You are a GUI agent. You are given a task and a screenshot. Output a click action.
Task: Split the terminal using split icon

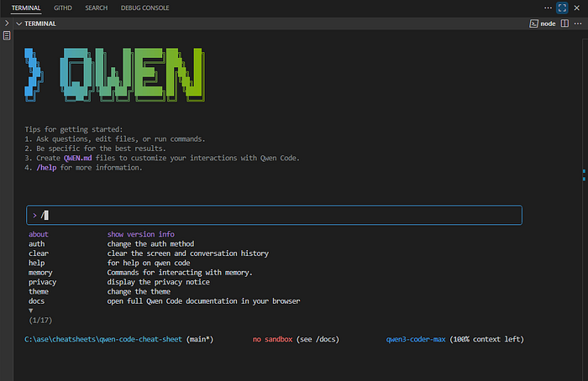pyautogui.click(x=564, y=23)
